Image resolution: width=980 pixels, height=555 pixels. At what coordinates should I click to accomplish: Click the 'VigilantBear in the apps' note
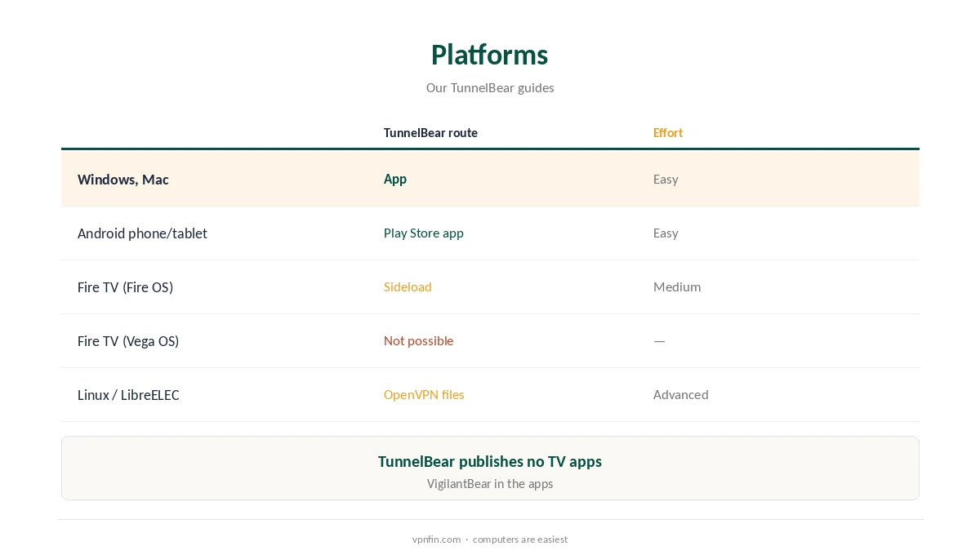490,484
